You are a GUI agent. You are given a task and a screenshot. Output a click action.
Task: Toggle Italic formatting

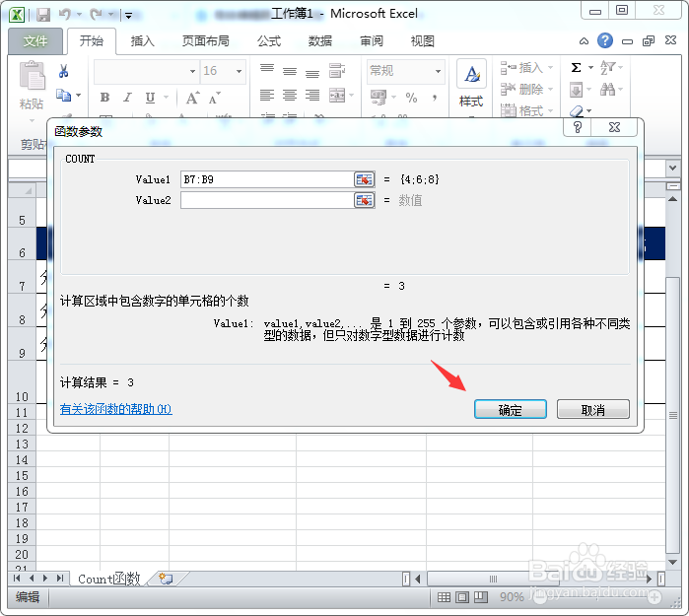click(127, 98)
